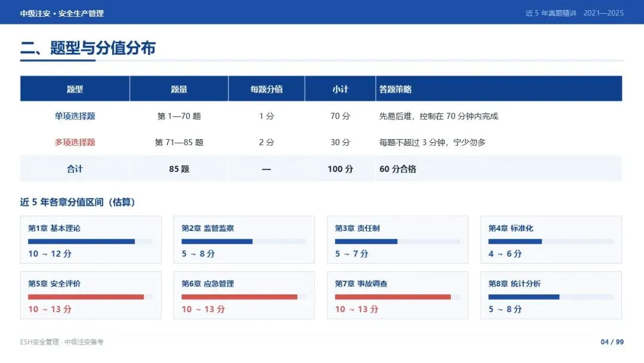Click the 10 ~ 13 分 score under 第6章
Viewport: 644px width, 363px height.
[203, 309]
